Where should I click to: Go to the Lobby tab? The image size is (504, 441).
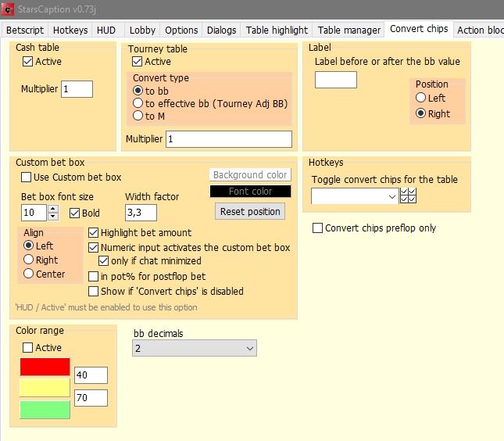pyautogui.click(x=142, y=30)
